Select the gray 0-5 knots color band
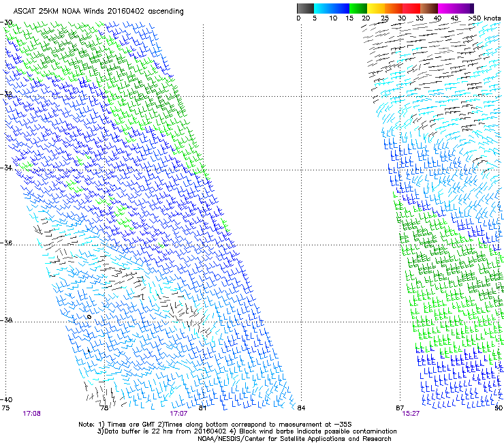 pyautogui.click(x=305, y=8)
